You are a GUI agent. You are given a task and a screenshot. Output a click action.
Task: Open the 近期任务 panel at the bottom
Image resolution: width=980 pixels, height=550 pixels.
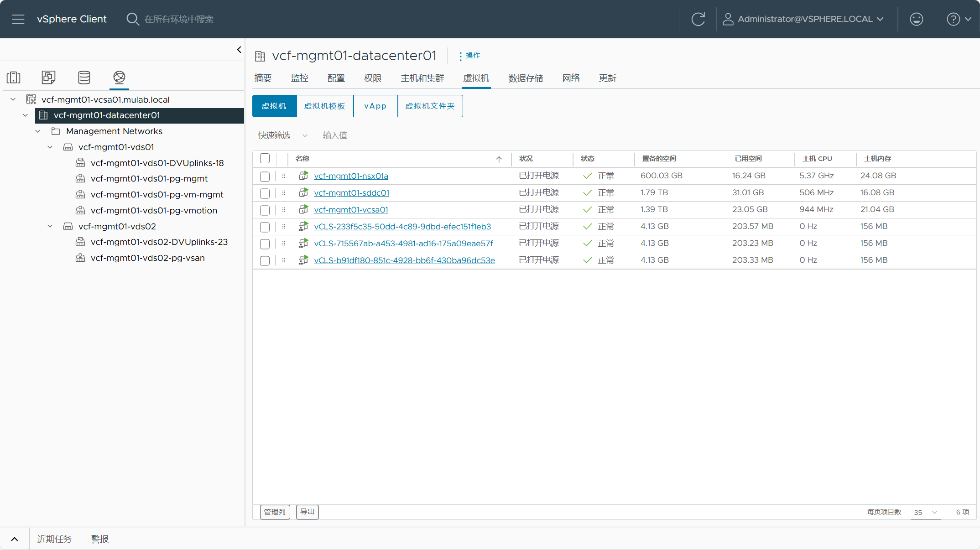pyautogui.click(x=54, y=539)
